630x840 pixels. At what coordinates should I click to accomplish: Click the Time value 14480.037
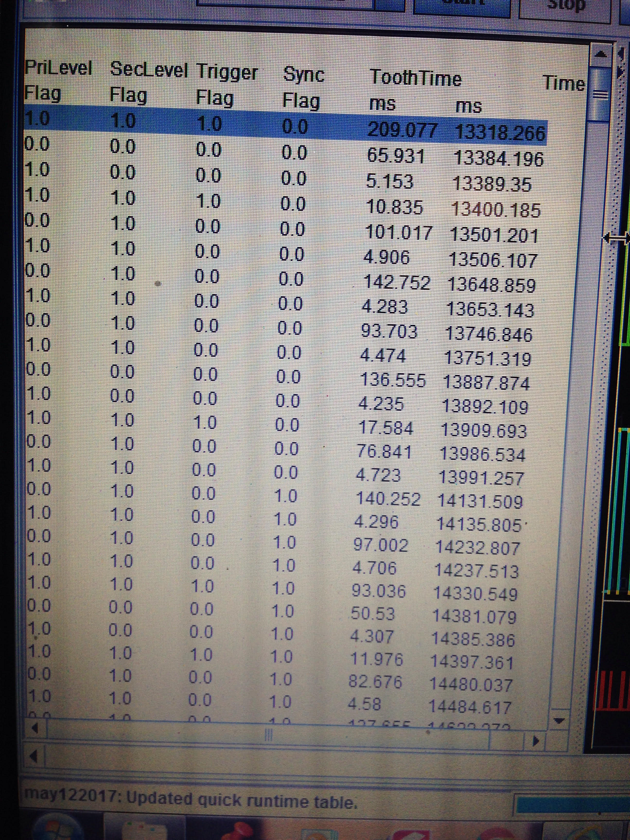click(471, 684)
